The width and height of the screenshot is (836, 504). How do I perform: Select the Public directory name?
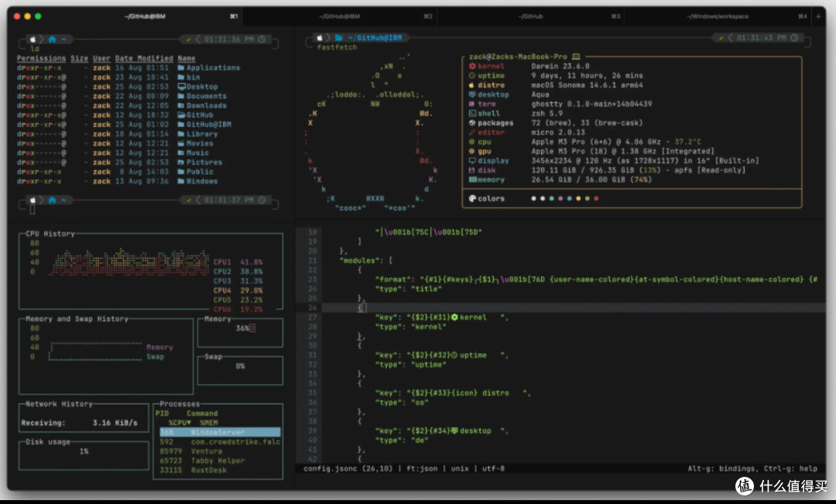point(200,172)
